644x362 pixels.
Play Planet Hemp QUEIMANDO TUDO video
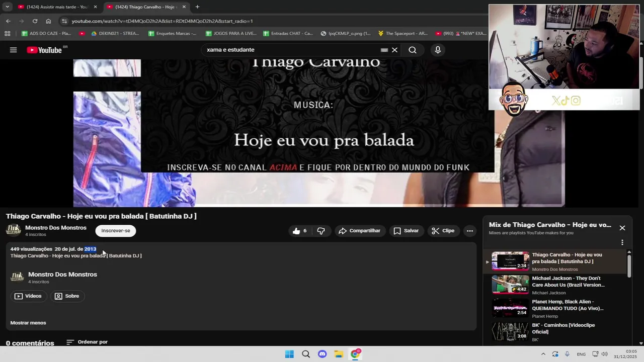point(555,308)
